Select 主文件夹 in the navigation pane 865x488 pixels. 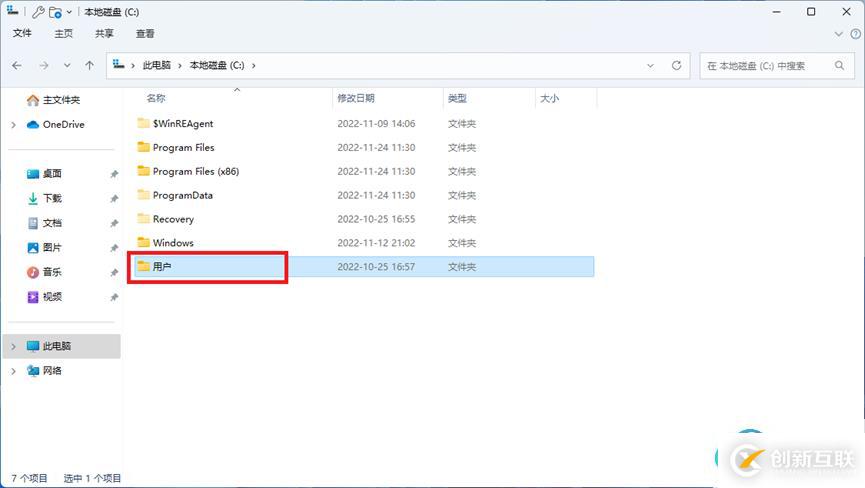(61, 100)
